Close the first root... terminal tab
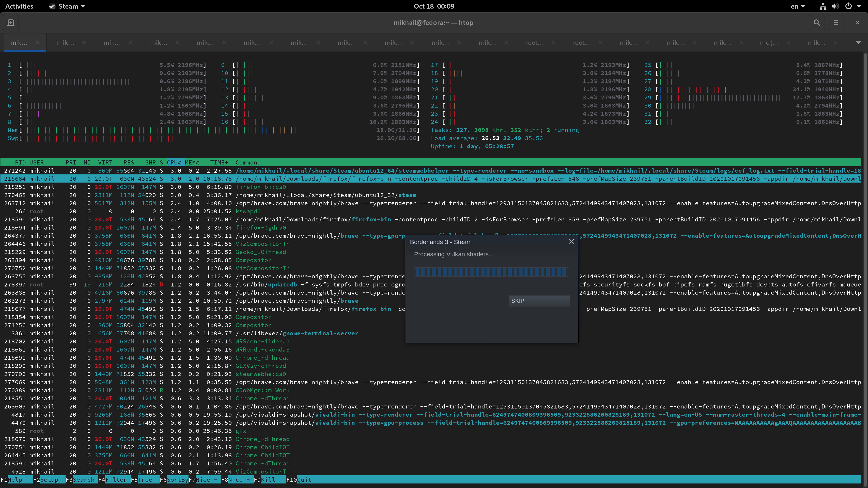This screenshot has height=488, width=868. (553, 42)
